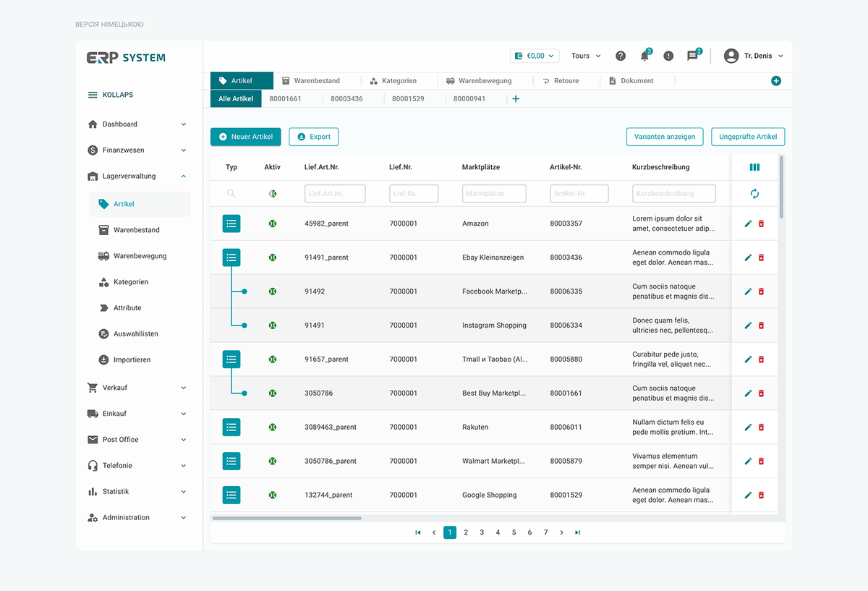Toggle active status of 45982_parent
Screen dimensions: 868x591
click(273, 224)
